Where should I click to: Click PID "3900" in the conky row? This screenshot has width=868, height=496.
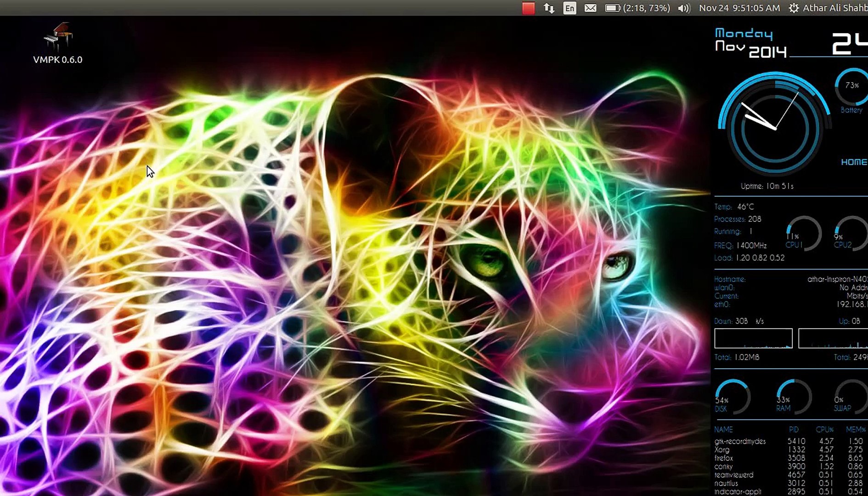click(796, 466)
